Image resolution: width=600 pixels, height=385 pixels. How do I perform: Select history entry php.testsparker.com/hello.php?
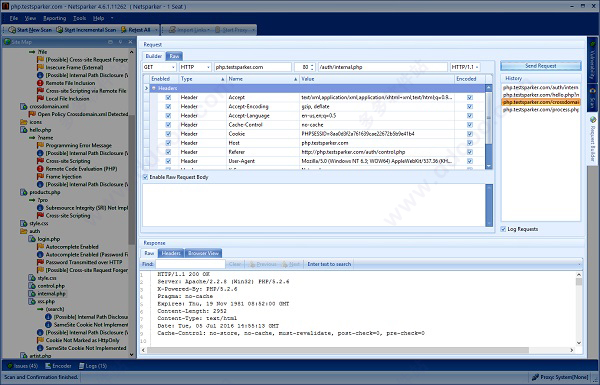[541, 95]
